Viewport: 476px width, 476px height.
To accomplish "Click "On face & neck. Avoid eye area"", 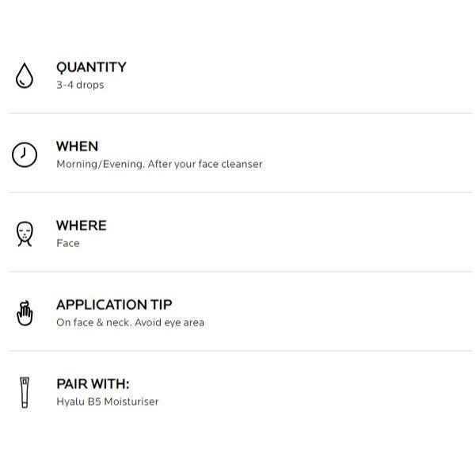I will (130, 322).
